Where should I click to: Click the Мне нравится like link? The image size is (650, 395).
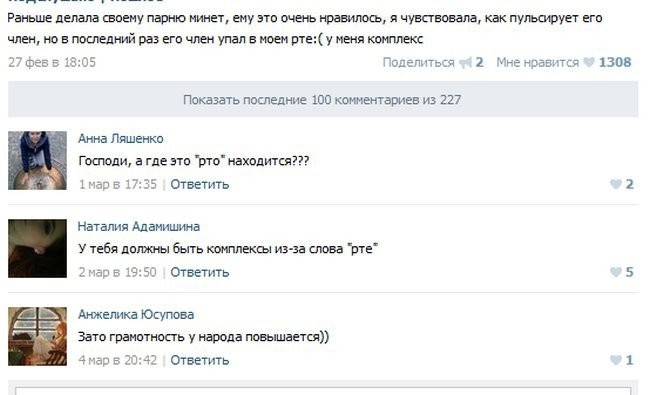click(538, 62)
